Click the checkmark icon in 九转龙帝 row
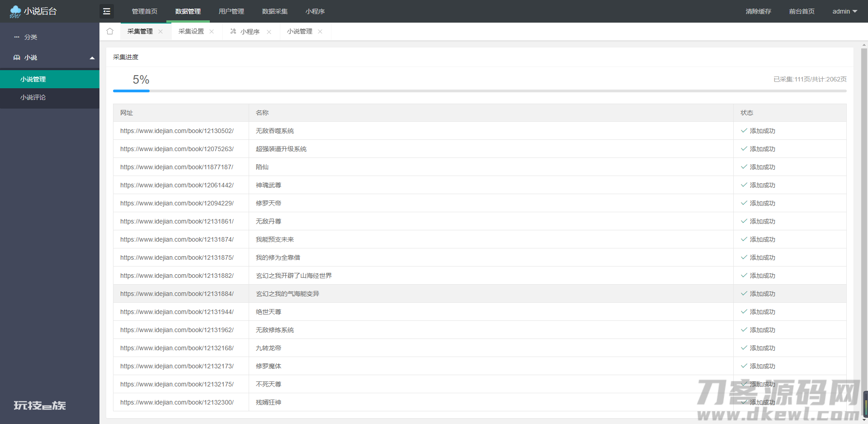This screenshot has height=424, width=868. [744, 348]
